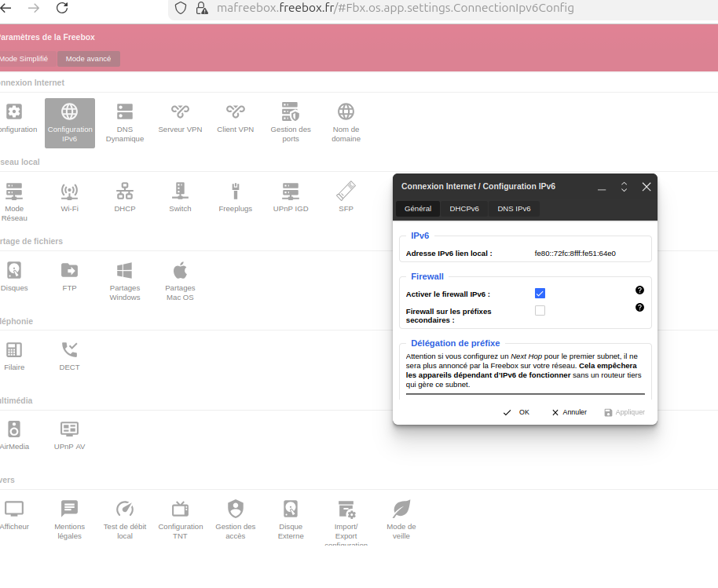
Task: Close the Configuration IPv6 dialog
Action: point(646,187)
